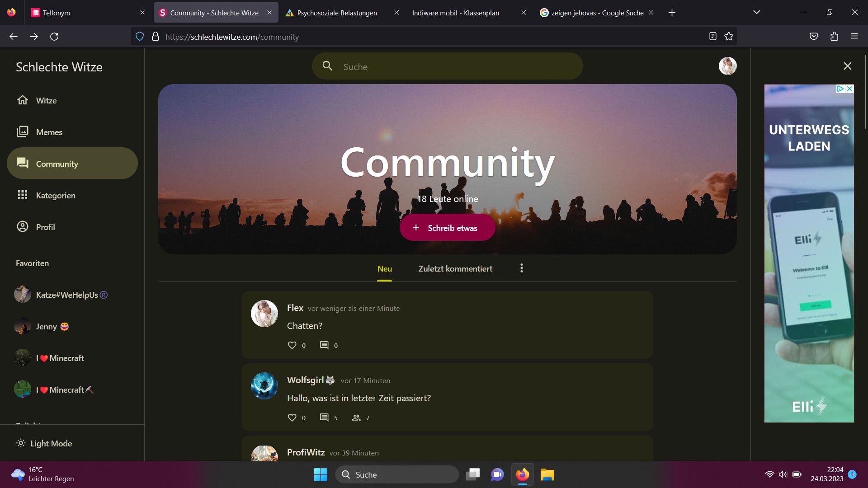Like the Flex post with heart icon
This screenshot has width=868, height=488.
[x=292, y=345]
